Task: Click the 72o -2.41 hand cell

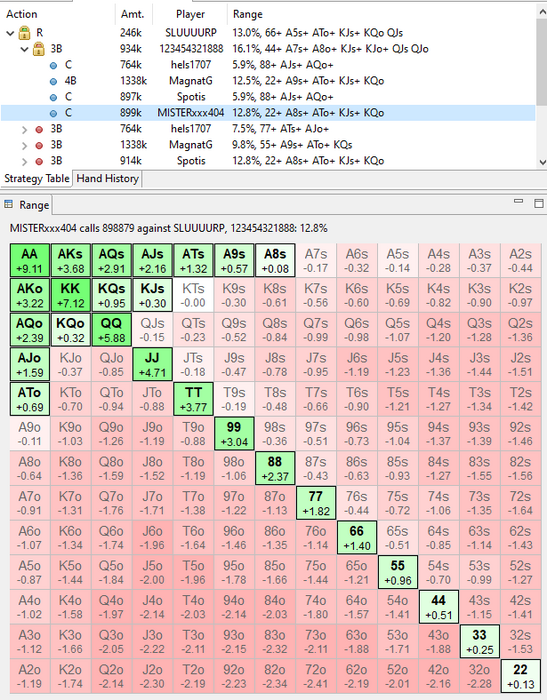Action: [x=316, y=675]
